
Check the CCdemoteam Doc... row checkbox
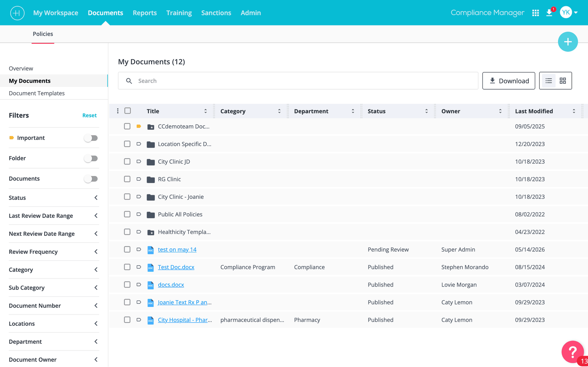127,126
